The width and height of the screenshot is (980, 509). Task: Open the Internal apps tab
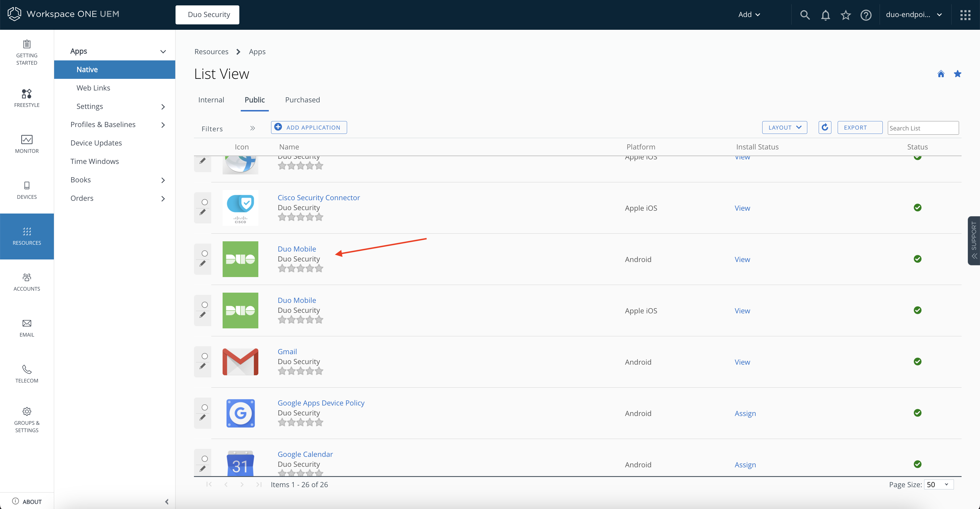tap(211, 100)
